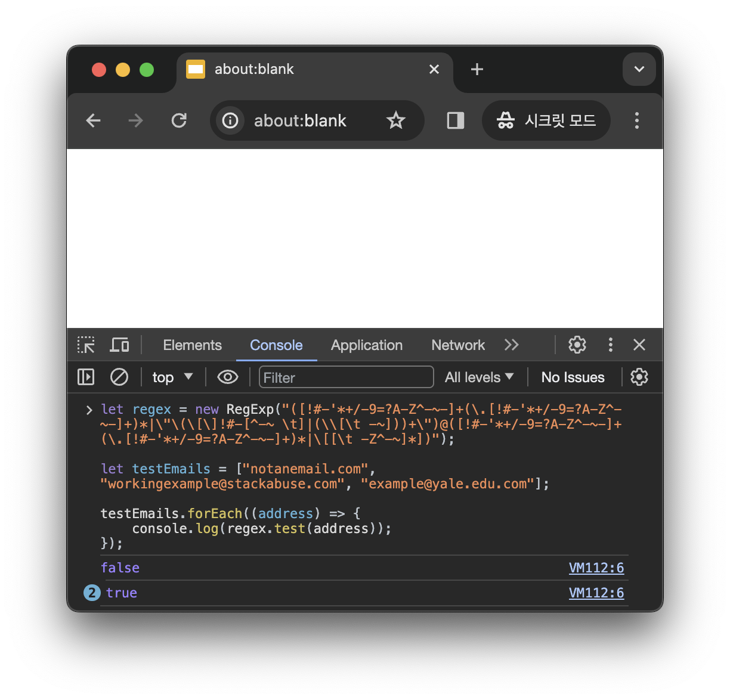Create a live expression with eye icon
The image size is (730, 700).
(228, 377)
